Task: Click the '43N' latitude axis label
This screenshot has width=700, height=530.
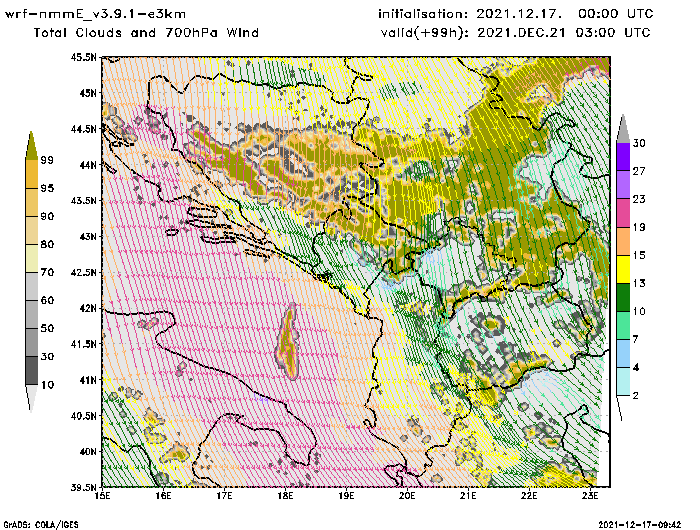Action: click(88, 236)
